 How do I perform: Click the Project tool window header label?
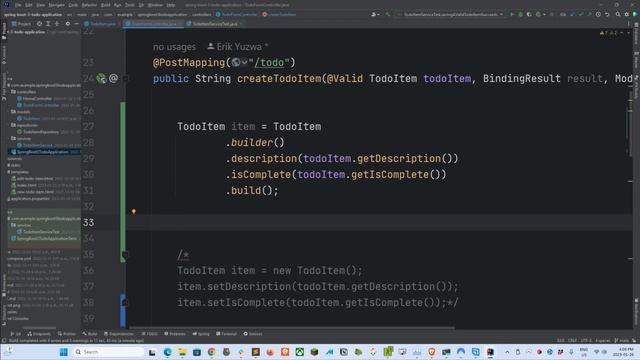point(21,24)
